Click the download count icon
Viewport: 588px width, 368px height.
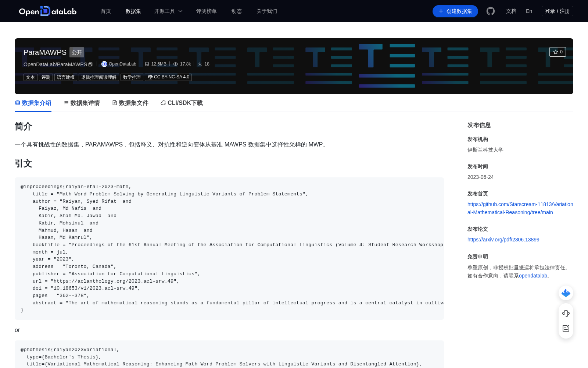[x=200, y=64]
